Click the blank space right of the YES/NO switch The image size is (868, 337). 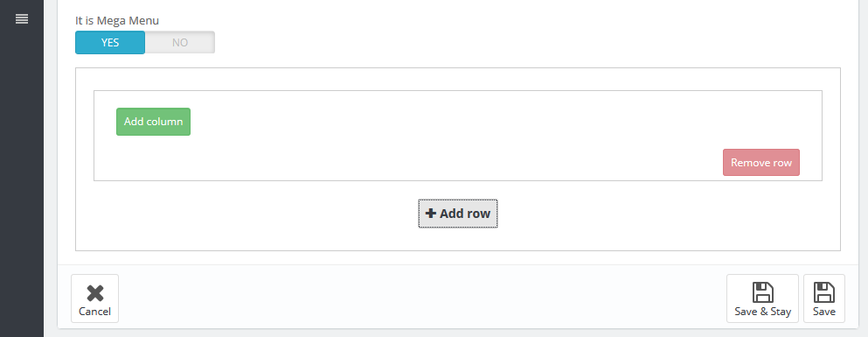pyautogui.click(x=498, y=43)
